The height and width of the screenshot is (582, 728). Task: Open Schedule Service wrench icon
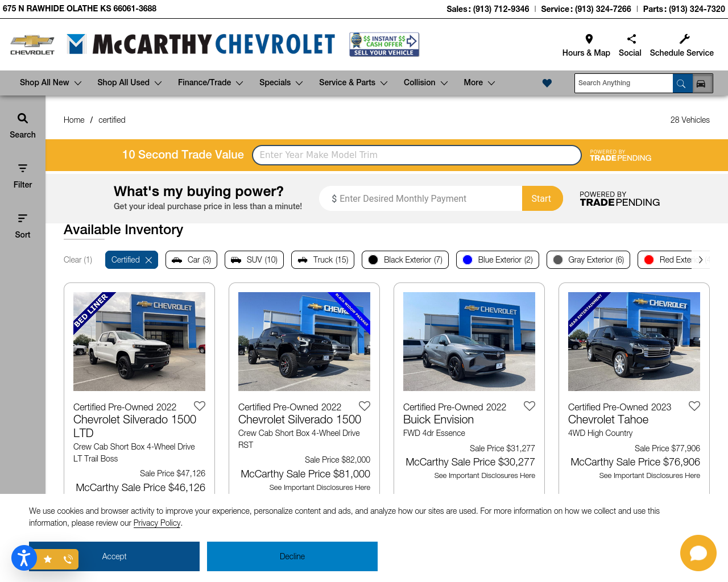pos(684,39)
